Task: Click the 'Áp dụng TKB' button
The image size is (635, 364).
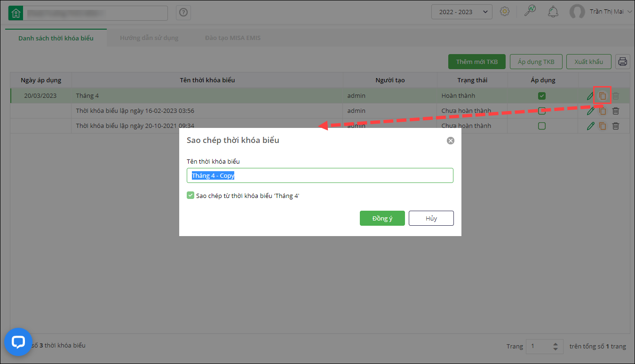Action: [x=536, y=62]
